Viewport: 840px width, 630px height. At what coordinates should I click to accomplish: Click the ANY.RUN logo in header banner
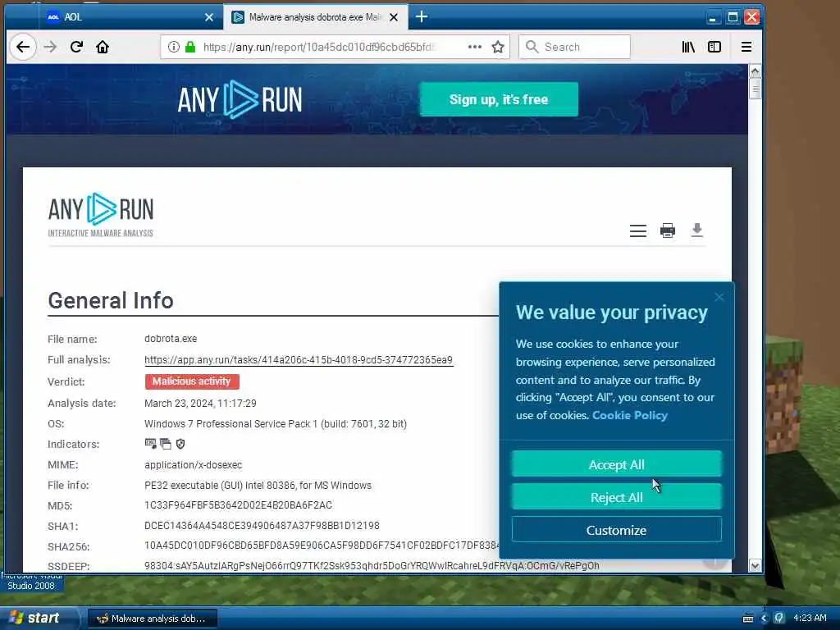[x=240, y=99]
